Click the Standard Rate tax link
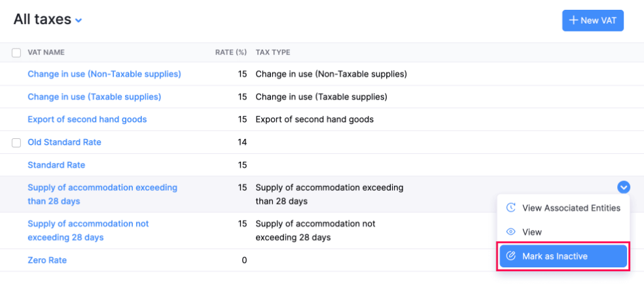This screenshot has width=644, height=285. coord(56,165)
